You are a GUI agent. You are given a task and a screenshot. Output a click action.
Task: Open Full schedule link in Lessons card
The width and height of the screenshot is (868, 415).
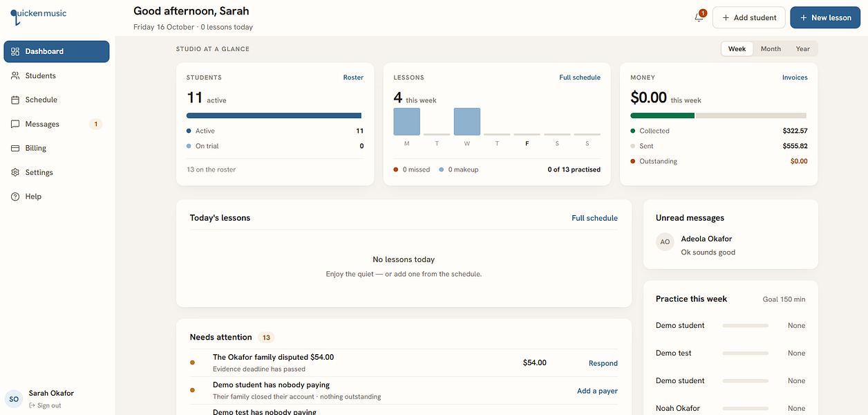click(580, 77)
